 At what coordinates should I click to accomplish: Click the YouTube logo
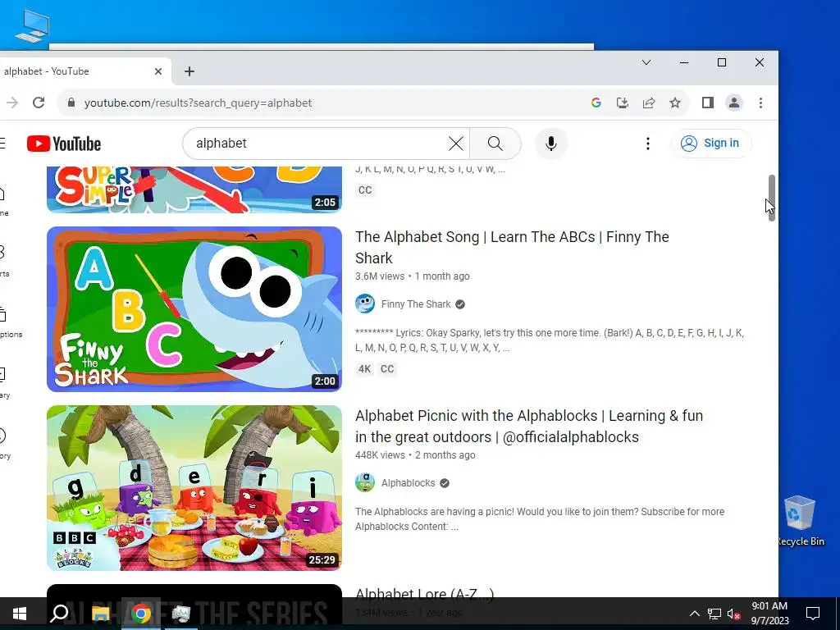click(x=64, y=144)
